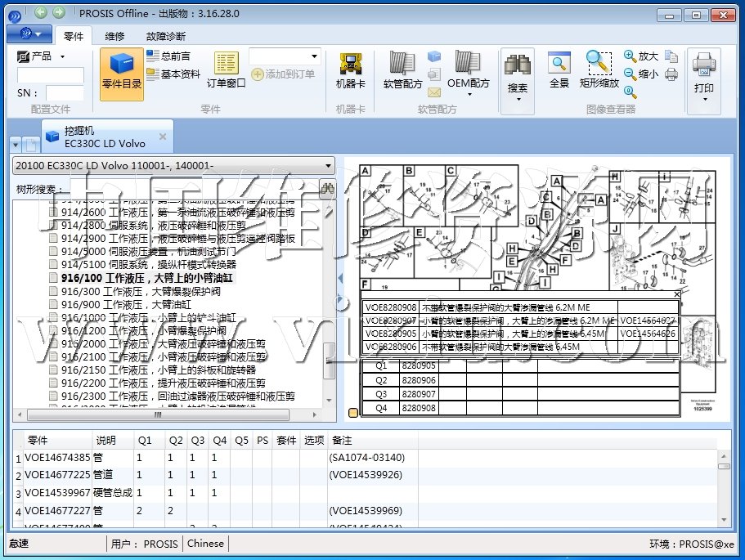Expand the 产品 product dropdown
This screenshot has width=745, height=560.
point(62,56)
